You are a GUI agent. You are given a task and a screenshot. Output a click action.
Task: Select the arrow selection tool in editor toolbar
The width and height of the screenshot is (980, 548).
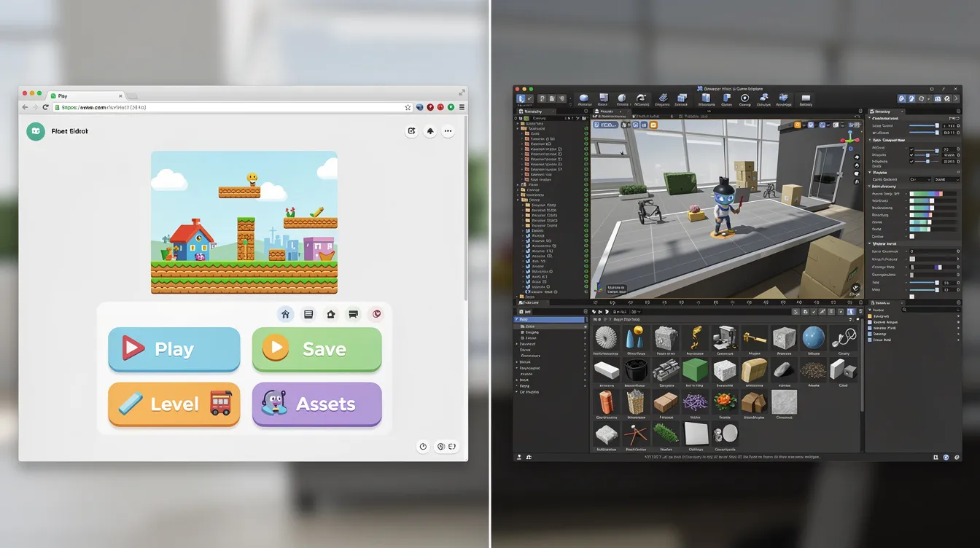(x=521, y=98)
